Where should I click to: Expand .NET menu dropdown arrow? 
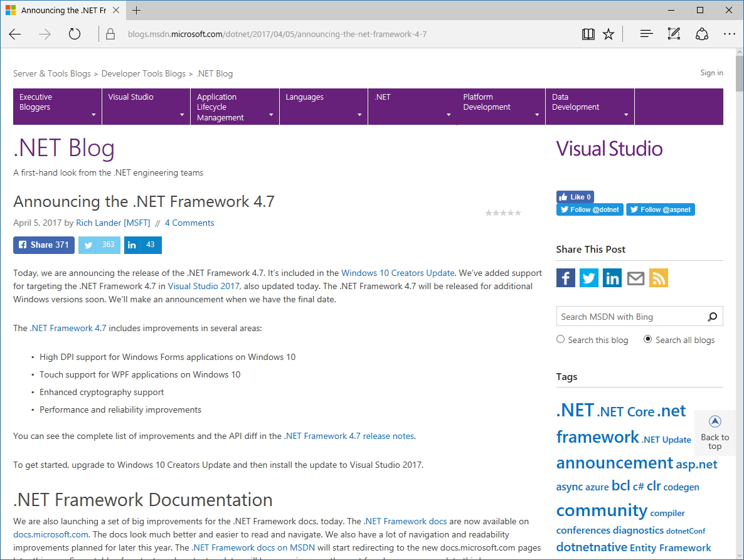point(449,115)
